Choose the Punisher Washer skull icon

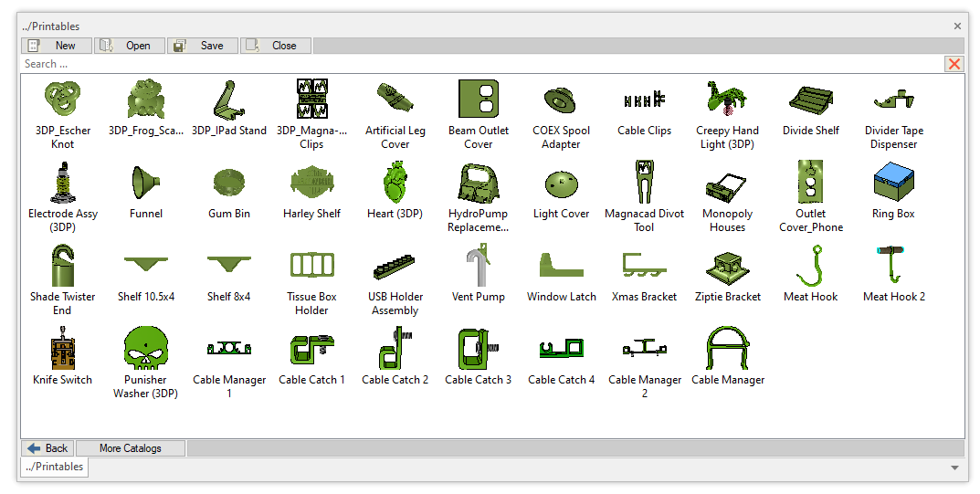point(145,348)
